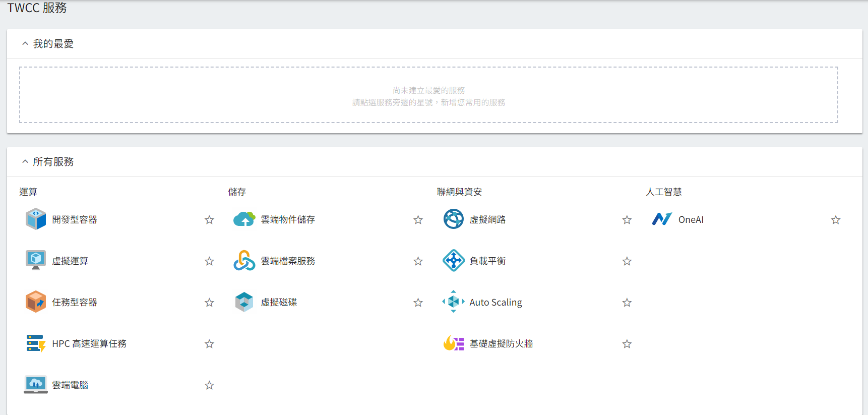The width and height of the screenshot is (868, 415).
Task: Launch OneAI service link
Action: (691, 220)
